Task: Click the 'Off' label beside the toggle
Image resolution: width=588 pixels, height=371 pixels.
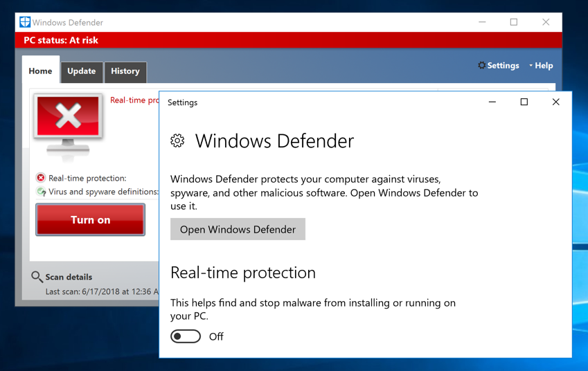Action: pyautogui.click(x=216, y=336)
